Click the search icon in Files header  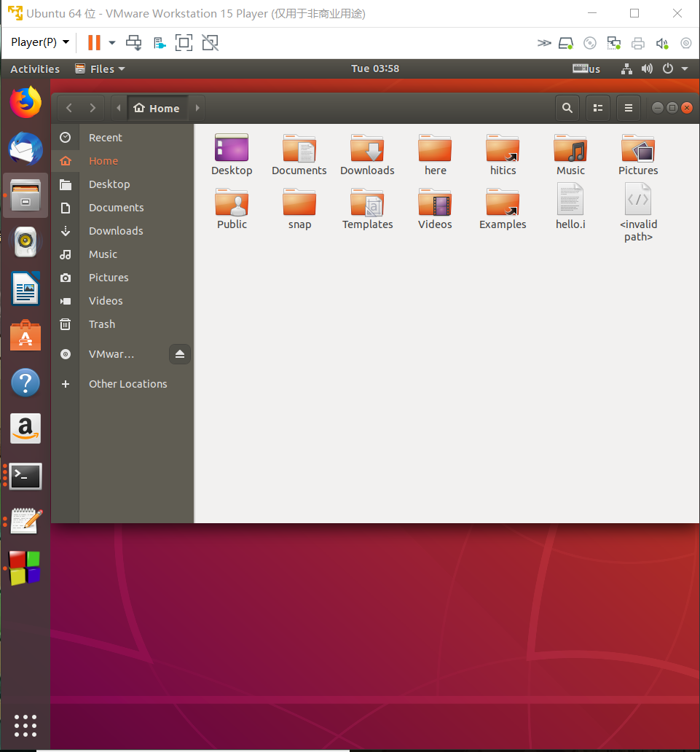567,108
